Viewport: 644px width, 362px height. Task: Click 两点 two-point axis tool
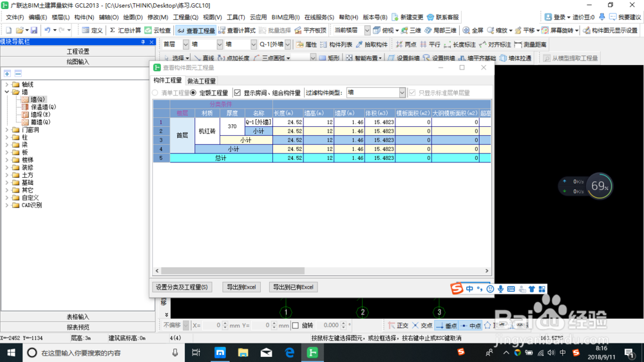tap(406, 44)
